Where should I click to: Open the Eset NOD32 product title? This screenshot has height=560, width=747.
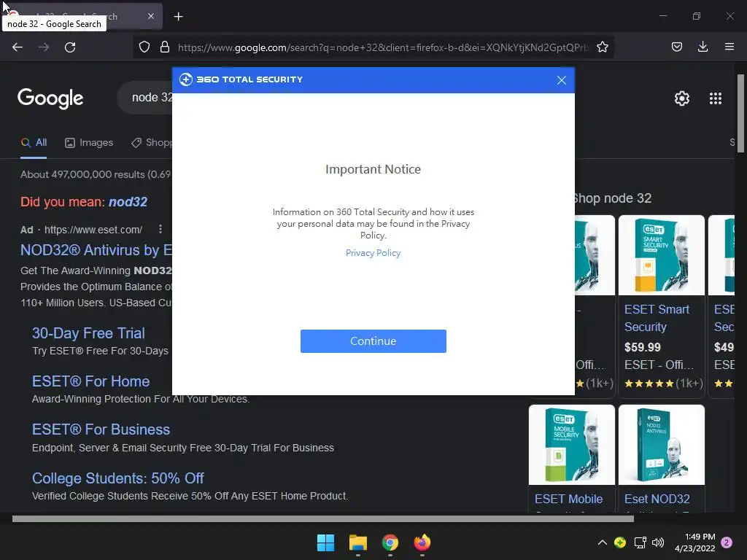tap(657, 499)
